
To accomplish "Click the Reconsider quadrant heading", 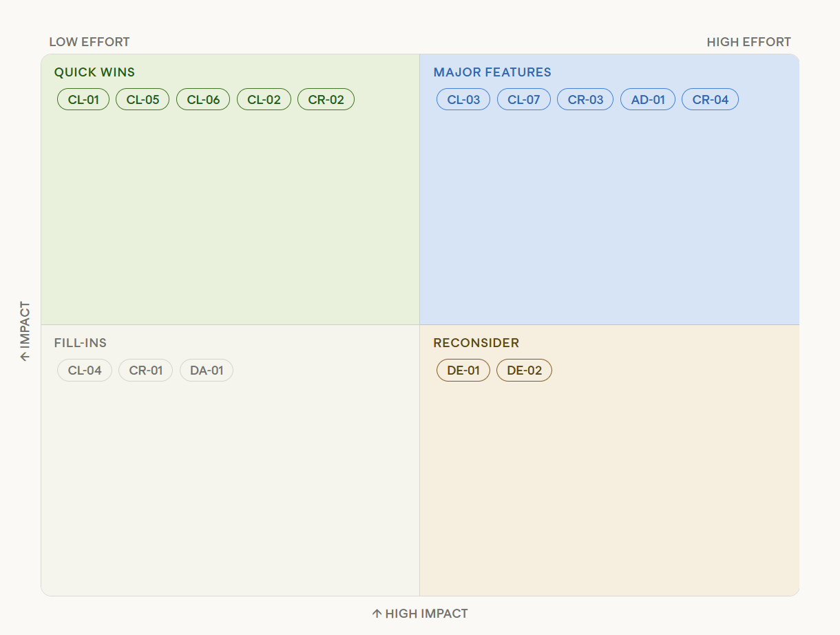I will 476,343.
